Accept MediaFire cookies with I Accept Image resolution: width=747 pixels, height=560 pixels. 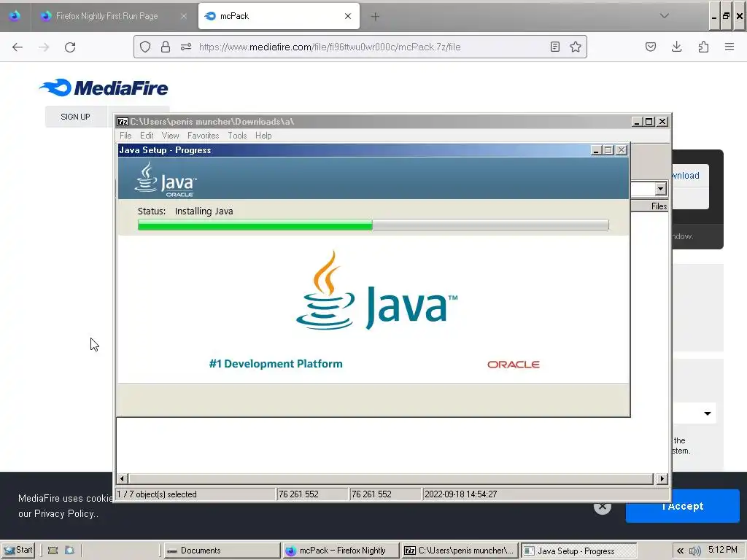coord(682,506)
